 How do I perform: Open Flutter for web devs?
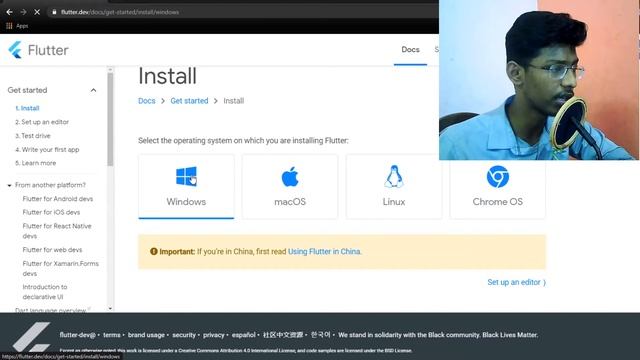(52, 250)
